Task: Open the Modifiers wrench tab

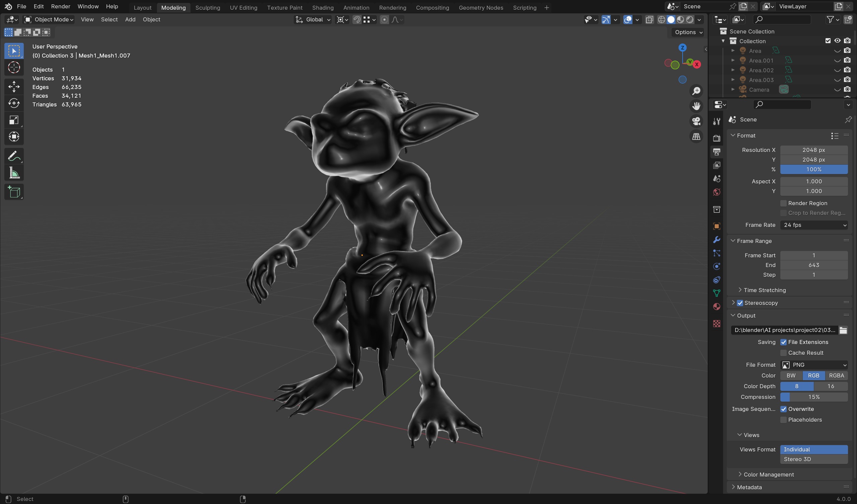Action: coord(716,240)
